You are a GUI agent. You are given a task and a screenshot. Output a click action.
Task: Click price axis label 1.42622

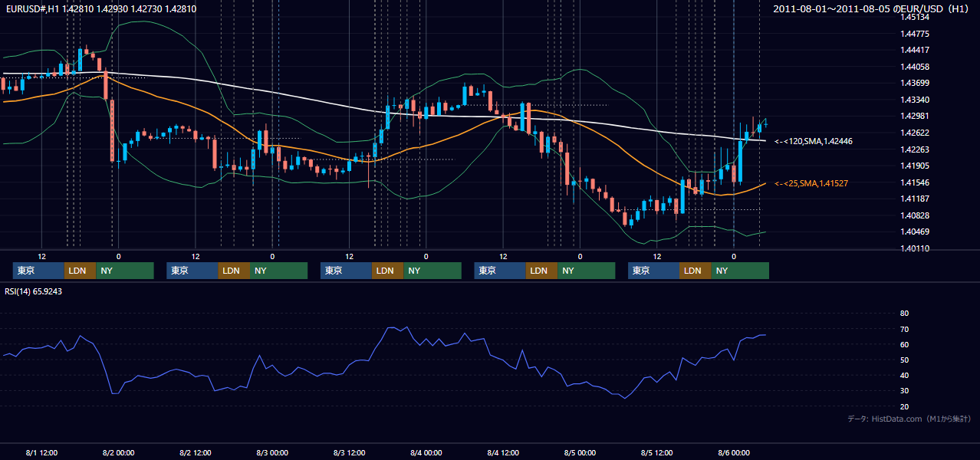pyautogui.click(x=914, y=133)
